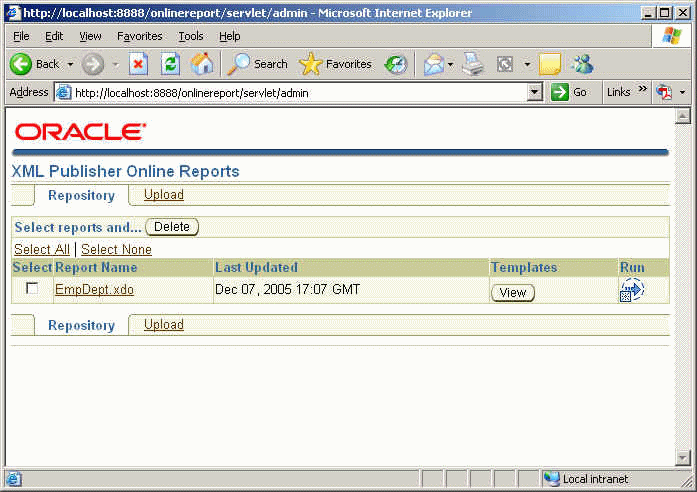Open the Favorites menu
The height and width of the screenshot is (492, 697).
pos(140,36)
